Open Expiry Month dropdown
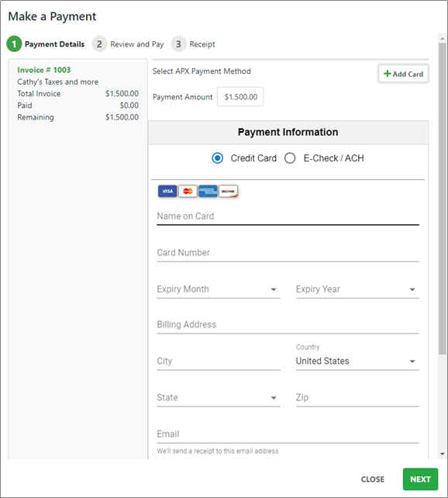448x498 pixels. 219,289
